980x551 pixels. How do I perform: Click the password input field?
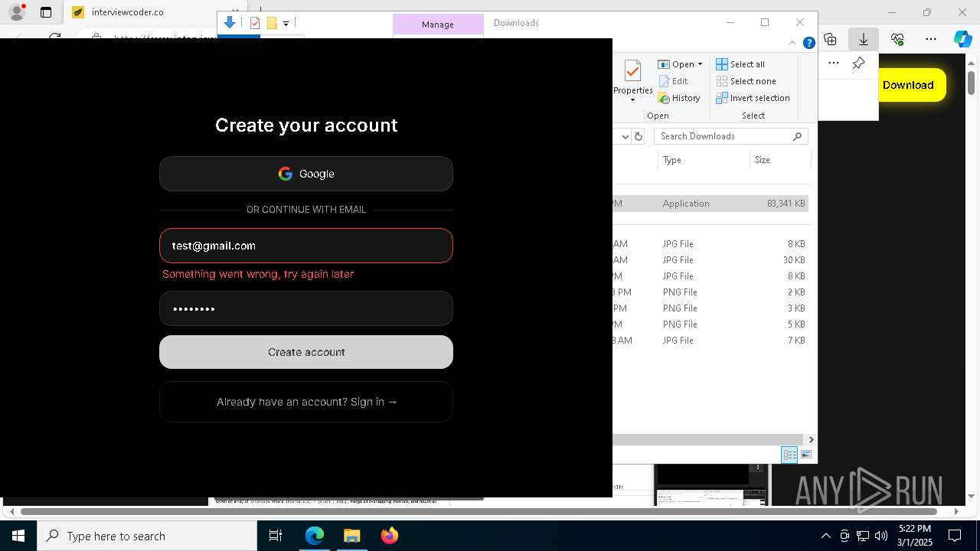coord(306,309)
